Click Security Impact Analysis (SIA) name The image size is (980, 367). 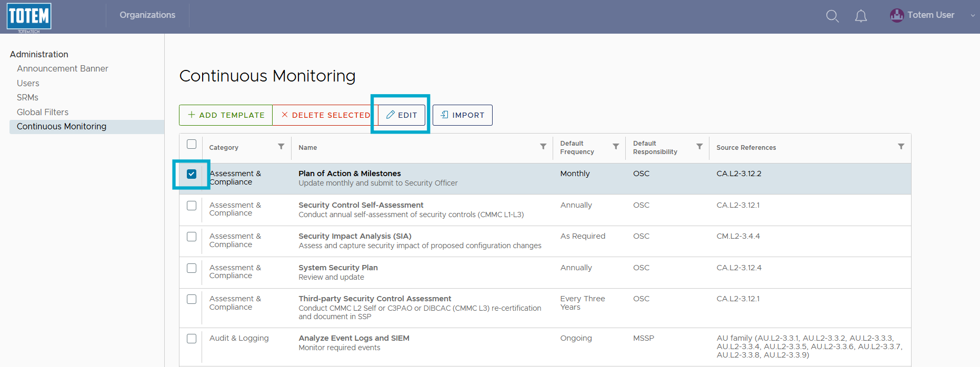coord(355,236)
